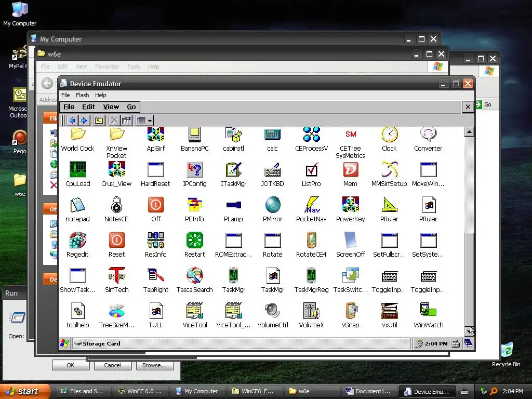Launch the Converter icon
Screen dimensions: 532x399
coord(428,135)
